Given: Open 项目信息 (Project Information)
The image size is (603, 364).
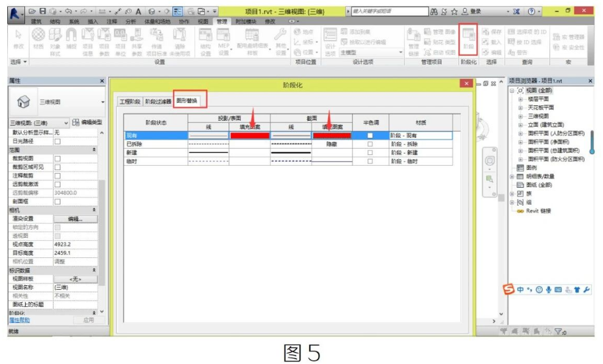Looking at the screenshot, I should [x=88, y=41].
